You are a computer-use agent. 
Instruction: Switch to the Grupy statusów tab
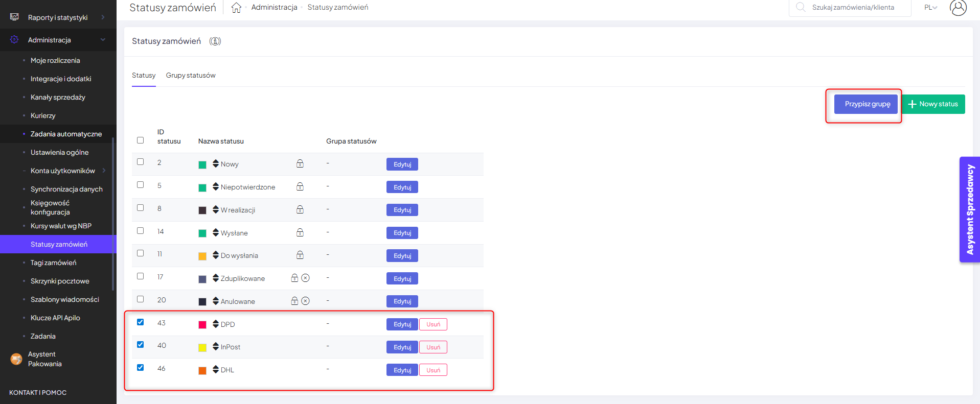[191, 76]
